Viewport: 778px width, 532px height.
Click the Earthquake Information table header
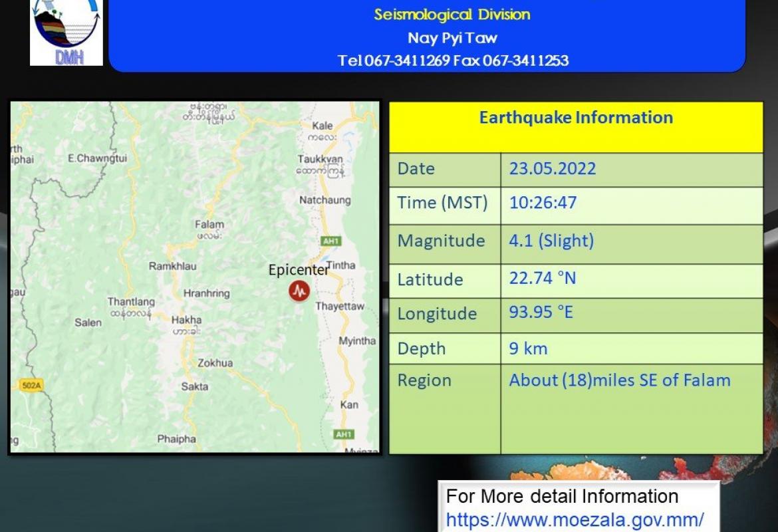pos(576,118)
